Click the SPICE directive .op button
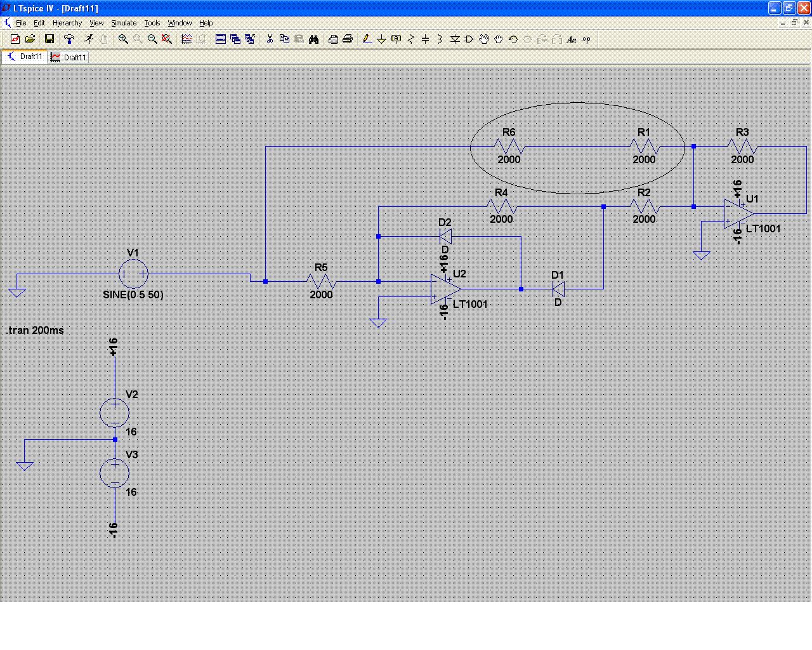This screenshot has width=812, height=650. pyautogui.click(x=586, y=39)
